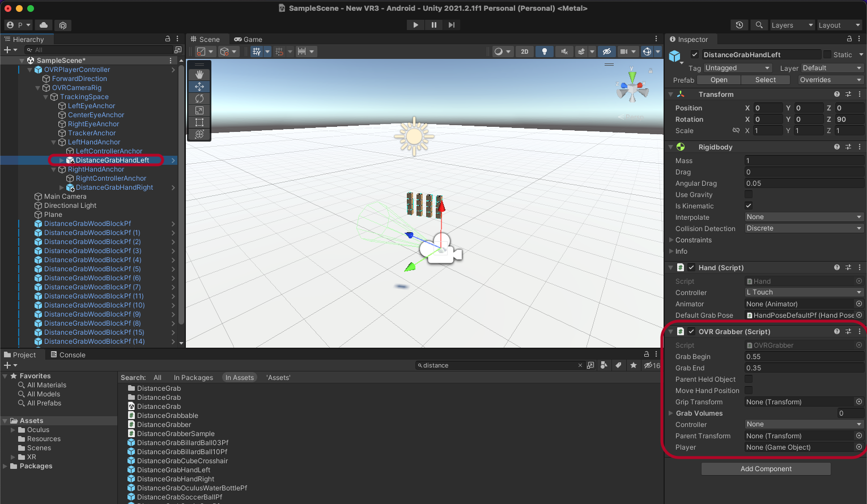Select the Project tab
This screenshot has width=867, height=504.
[x=20, y=354]
